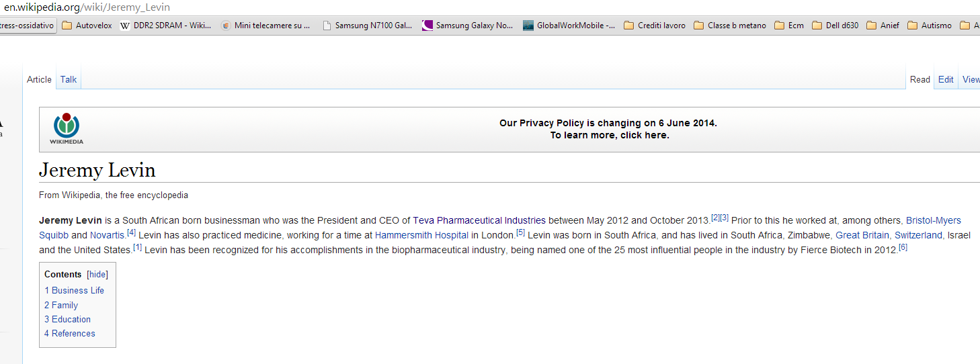This screenshot has width=980, height=364.
Task: Switch to the Edit tab
Action: coord(946,79)
